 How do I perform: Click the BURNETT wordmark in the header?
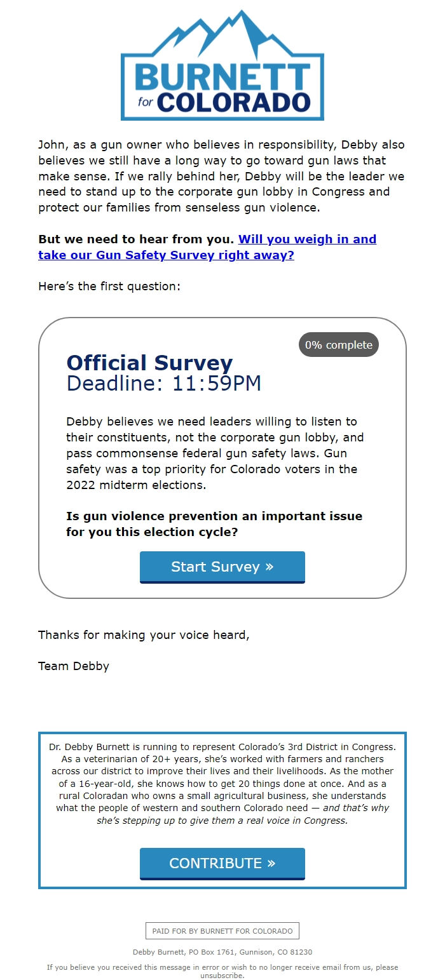pos(222,76)
